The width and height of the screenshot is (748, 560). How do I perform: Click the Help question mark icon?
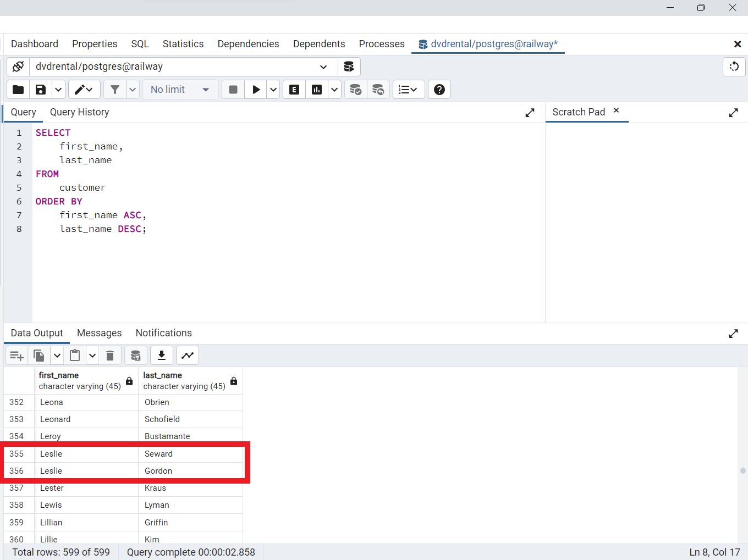click(x=439, y=90)
